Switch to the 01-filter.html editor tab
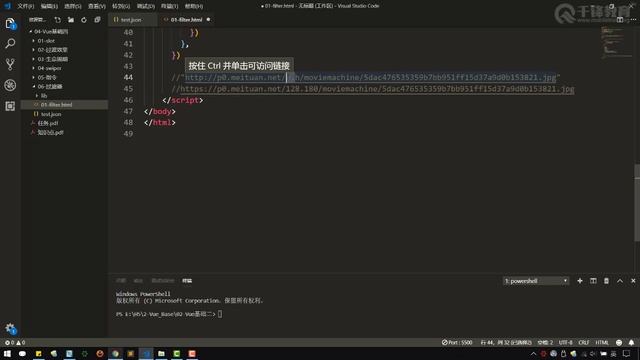This screenshot has height=360, width=640. (x=186, y=20)
